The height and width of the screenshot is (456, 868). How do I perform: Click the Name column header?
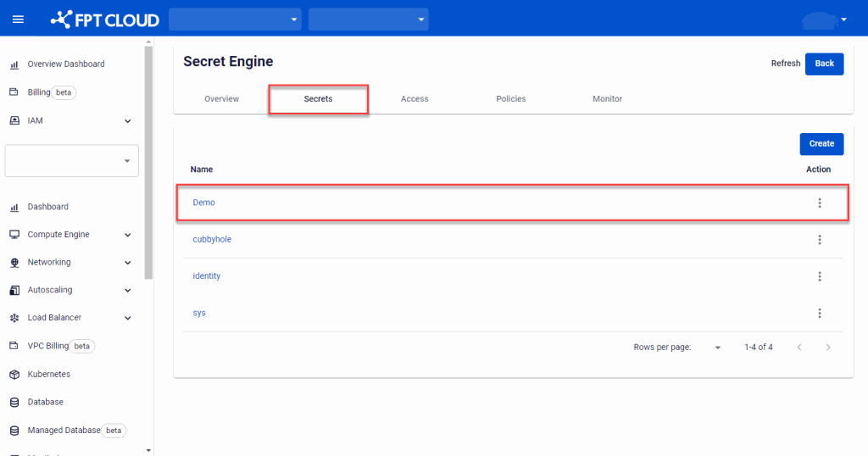202,170
